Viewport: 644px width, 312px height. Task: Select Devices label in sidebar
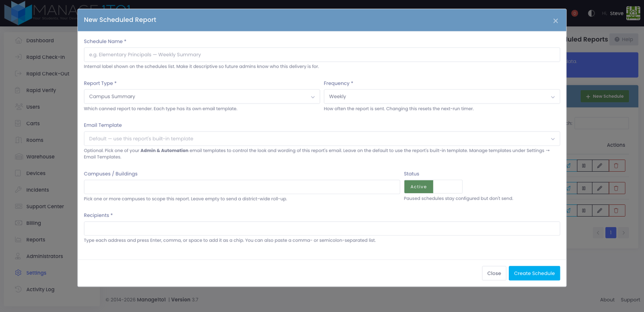36,173
